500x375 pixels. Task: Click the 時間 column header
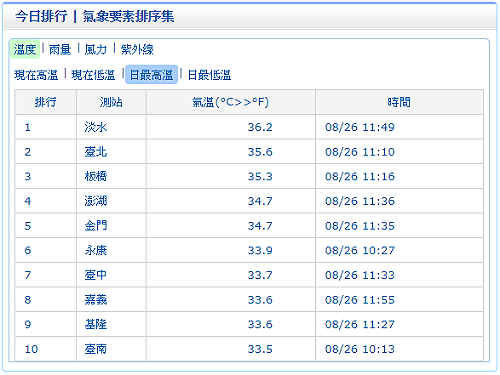(x=399, y=102)
